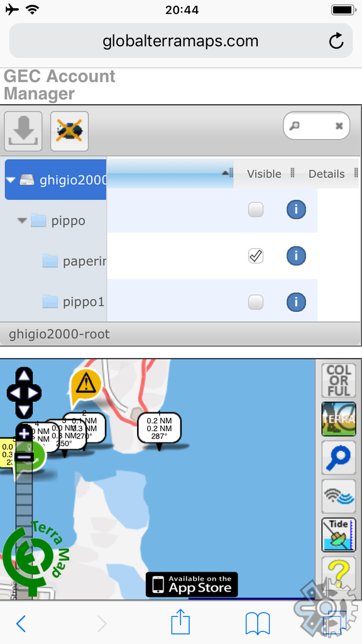362x644 pixels.
Task: Collapse the ghigio2000 root node
Action: (x=11, y=180)
